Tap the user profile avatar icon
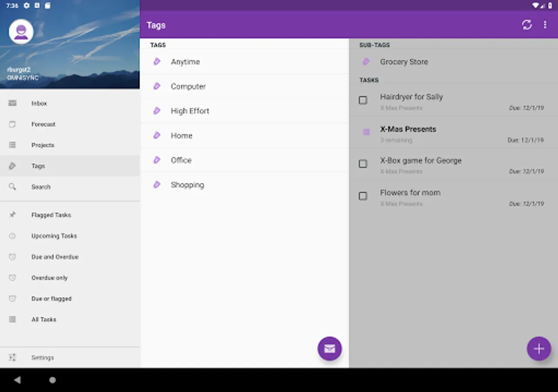 point(21,31)
